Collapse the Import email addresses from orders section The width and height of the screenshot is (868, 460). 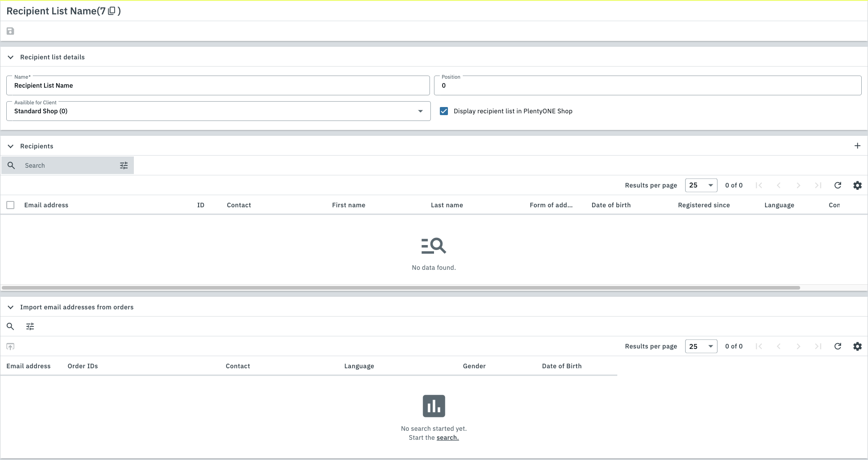tap(11, 307)
